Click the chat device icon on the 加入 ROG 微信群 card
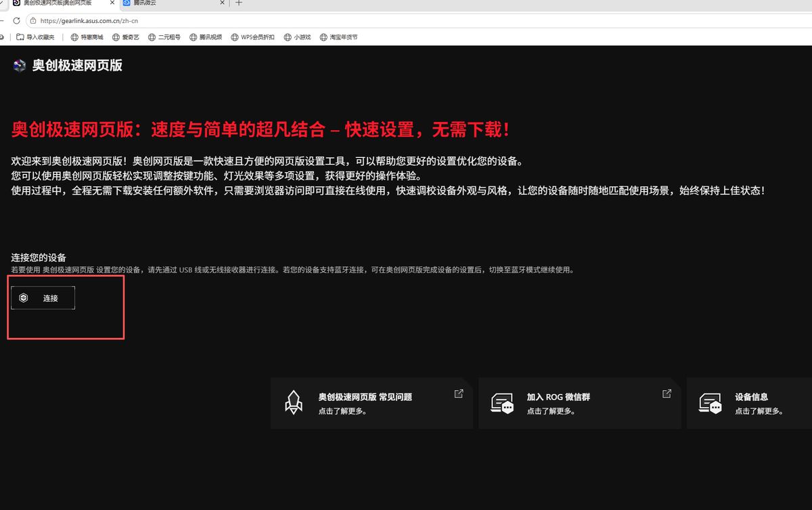Viewport: 812px width, 510px height. coord(503,402)
